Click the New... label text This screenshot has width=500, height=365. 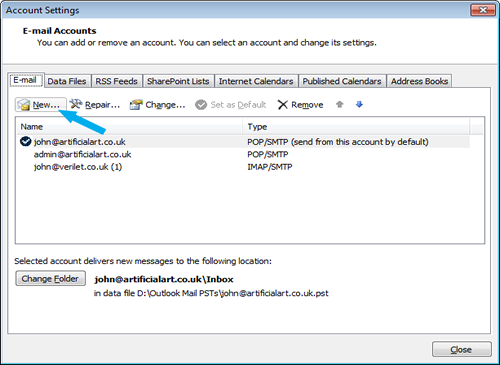point(46,105)
